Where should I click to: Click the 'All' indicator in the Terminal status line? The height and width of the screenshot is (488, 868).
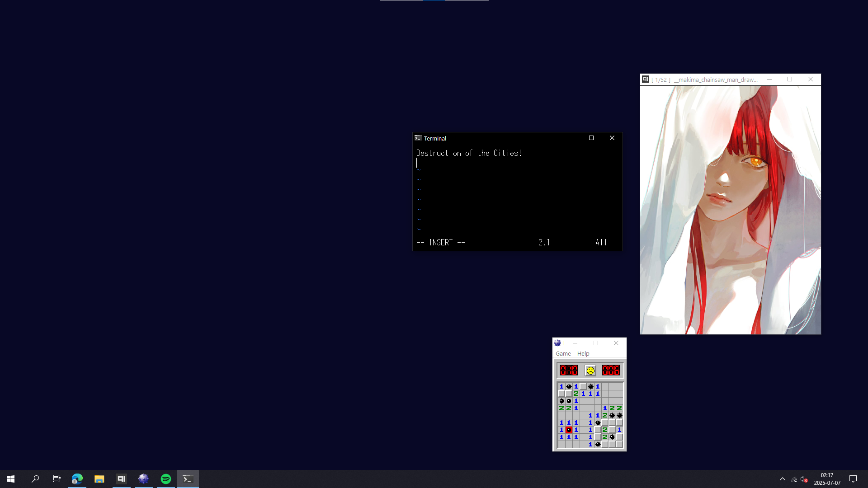tap(601, 243)
